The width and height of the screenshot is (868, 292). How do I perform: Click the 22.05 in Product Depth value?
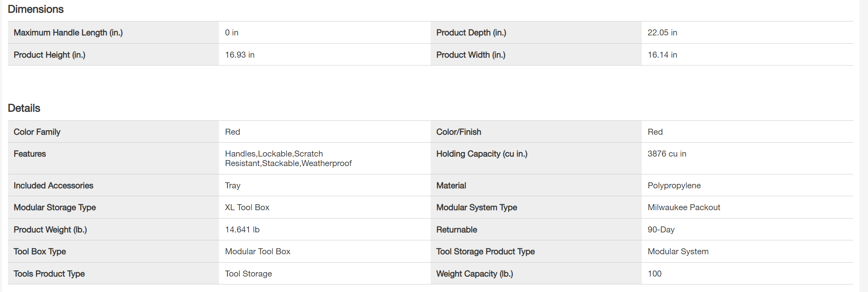662,33
